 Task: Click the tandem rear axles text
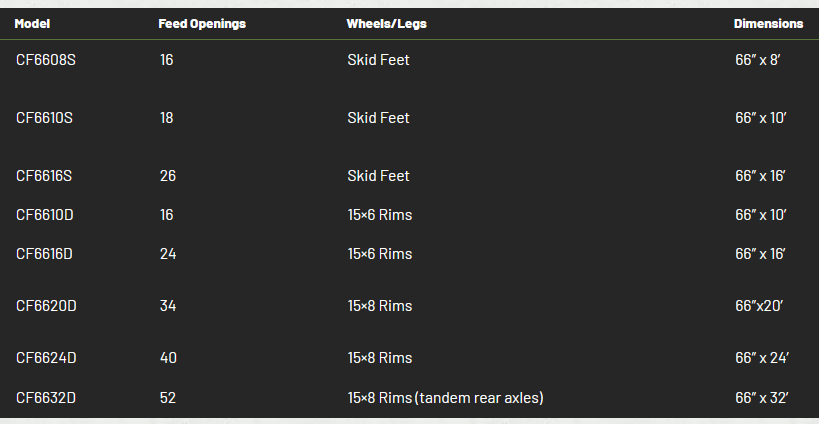tap(480, 398)
